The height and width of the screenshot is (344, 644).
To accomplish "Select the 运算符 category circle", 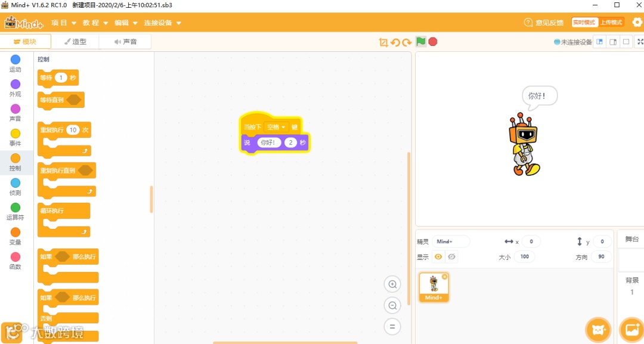I will (15, 207).
